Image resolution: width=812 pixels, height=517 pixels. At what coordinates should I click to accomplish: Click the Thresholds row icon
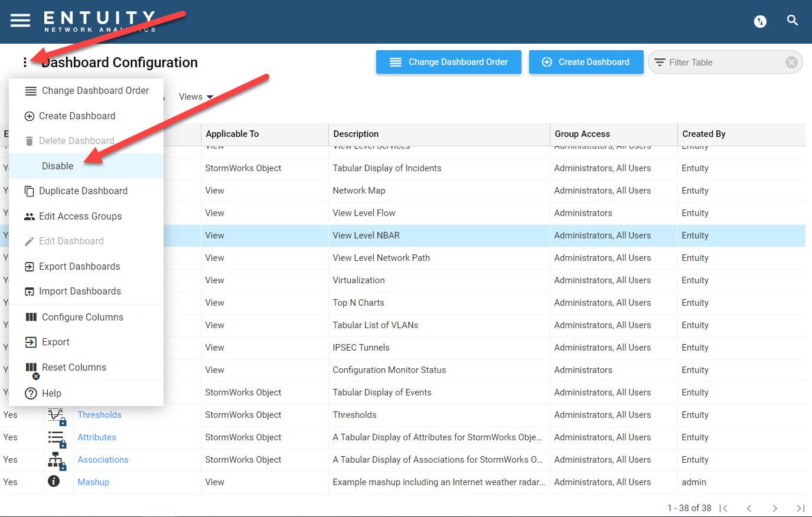(x=57, y=415)
